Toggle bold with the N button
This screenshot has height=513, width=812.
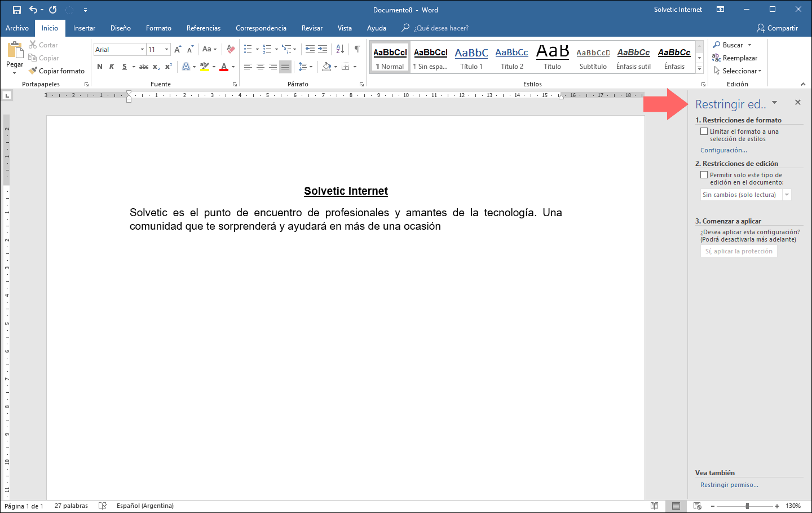tap(100, 67)
